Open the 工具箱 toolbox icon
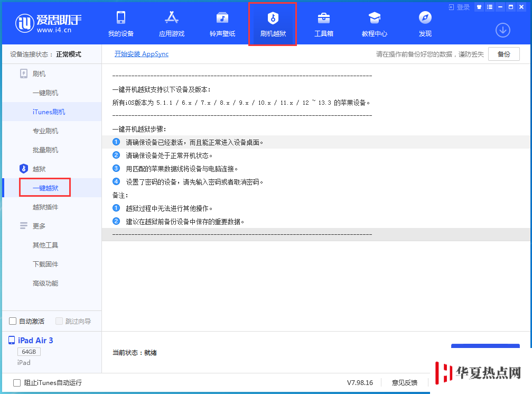The width and height of the screenshot is (532, 394). click(324, 17)
